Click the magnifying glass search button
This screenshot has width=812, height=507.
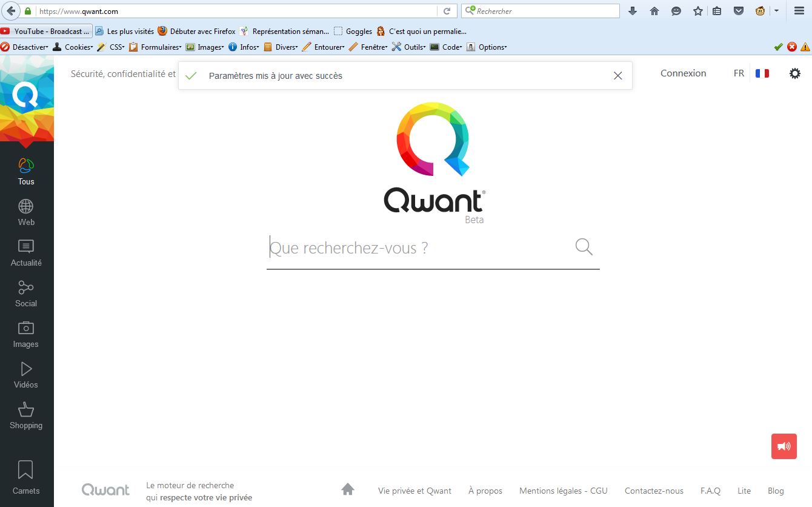584,247
